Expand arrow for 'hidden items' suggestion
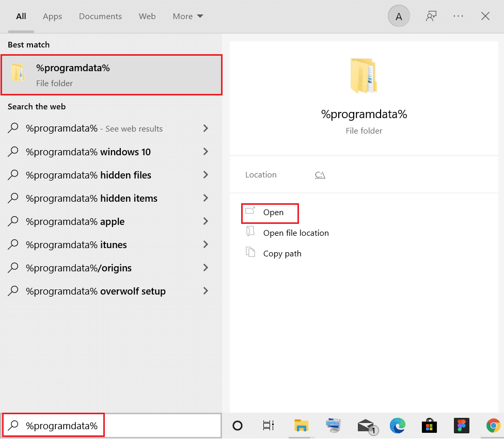 tap(206, 198)
